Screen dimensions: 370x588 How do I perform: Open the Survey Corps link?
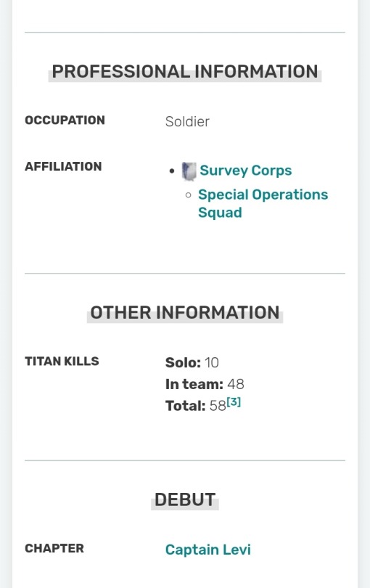pos(245,171)
